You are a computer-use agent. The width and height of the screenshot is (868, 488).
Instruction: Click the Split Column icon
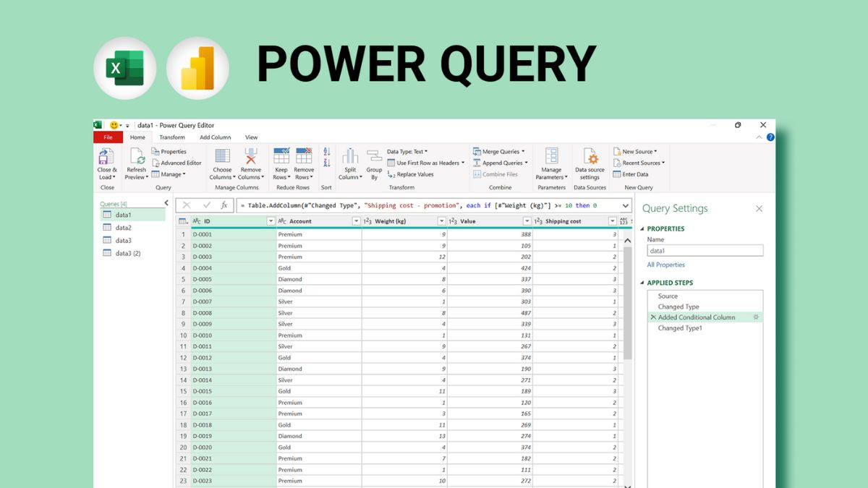[350, 163]
